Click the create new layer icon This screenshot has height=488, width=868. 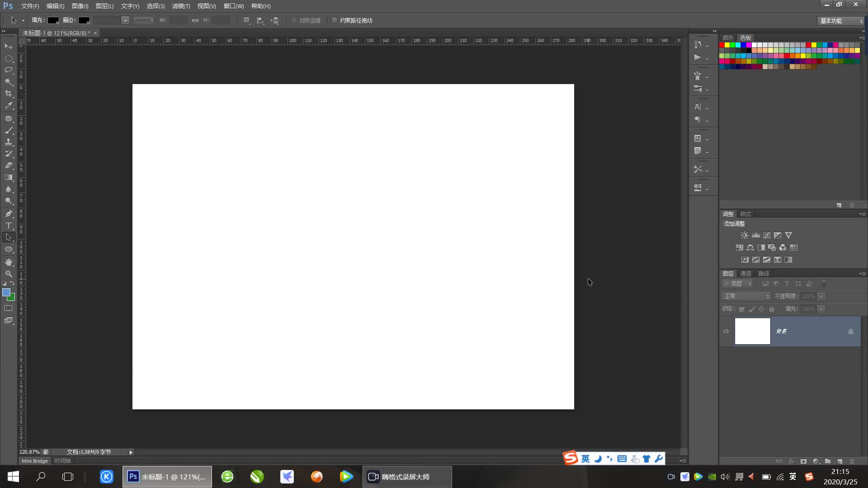pos(840,461)
